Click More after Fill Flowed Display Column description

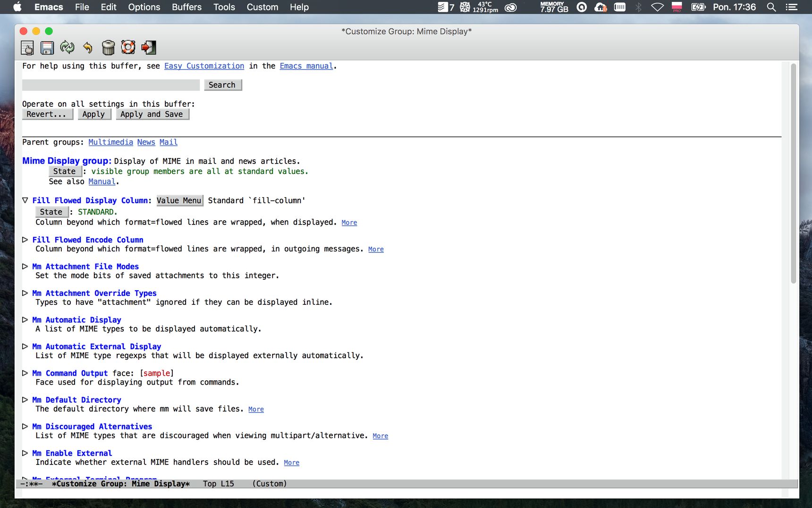coord(349,223)
